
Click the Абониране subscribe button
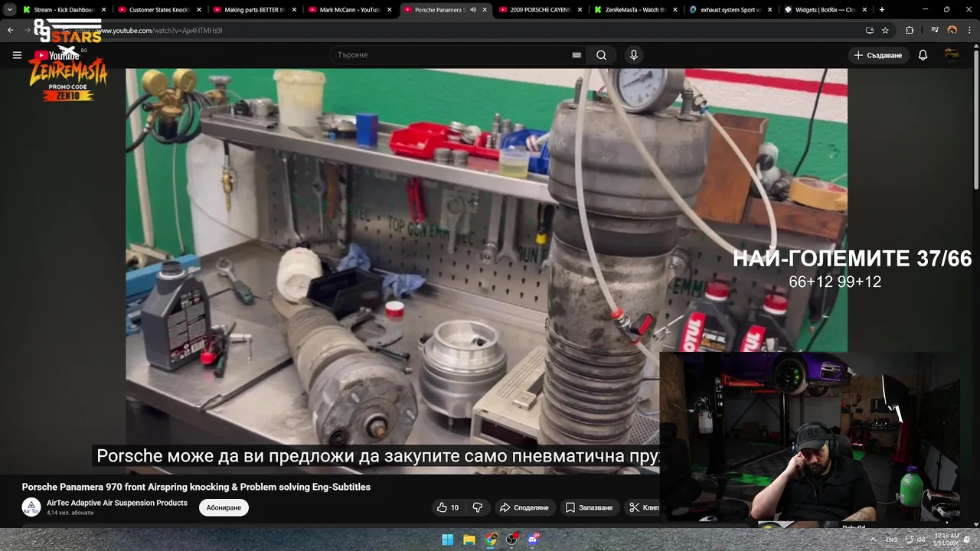tap(224, 507)
